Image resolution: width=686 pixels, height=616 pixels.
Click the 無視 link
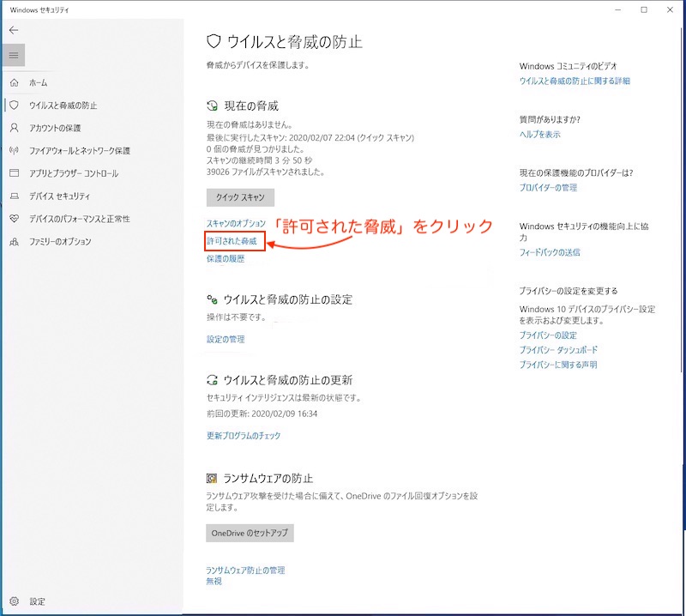coord(214,581)
